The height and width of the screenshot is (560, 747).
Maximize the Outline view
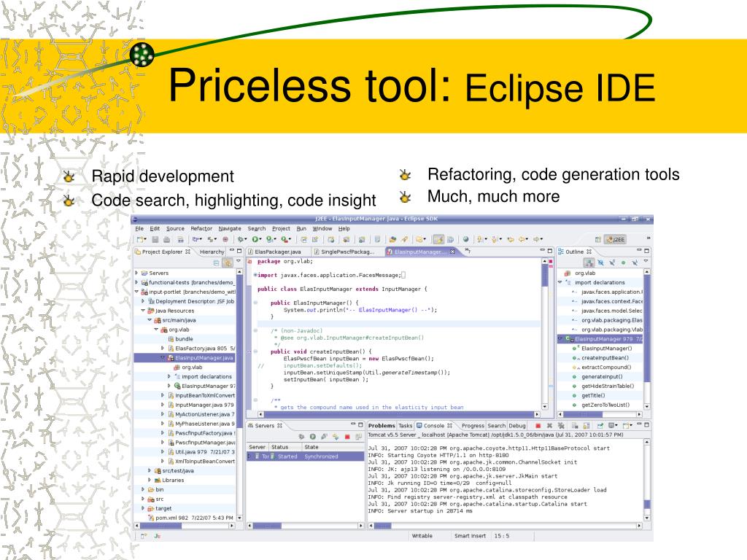coord(646,251)
